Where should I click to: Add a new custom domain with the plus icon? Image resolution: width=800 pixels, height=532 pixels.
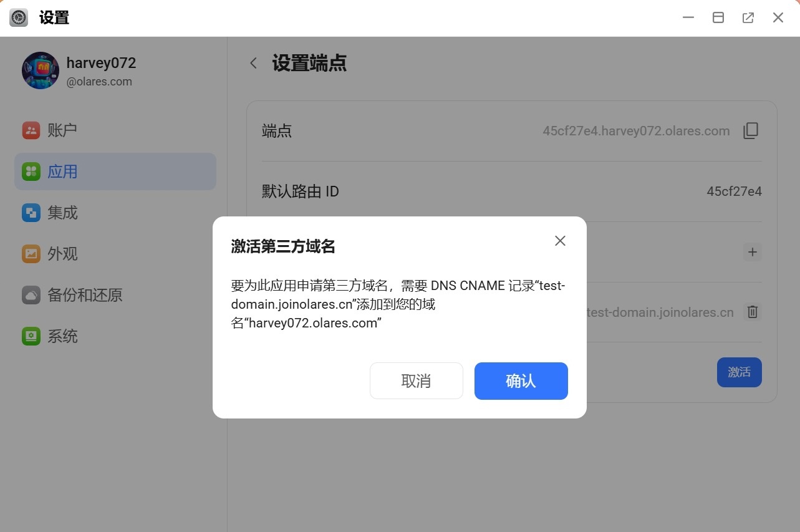click(752, 252)
